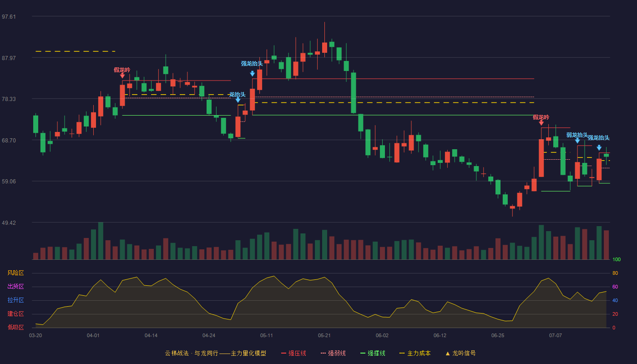Image resolution: width=637 pixels, height=364 pixels.
Task: Select the 风险区 zone label
Action: pyautogui.click(x=15, y=273)
